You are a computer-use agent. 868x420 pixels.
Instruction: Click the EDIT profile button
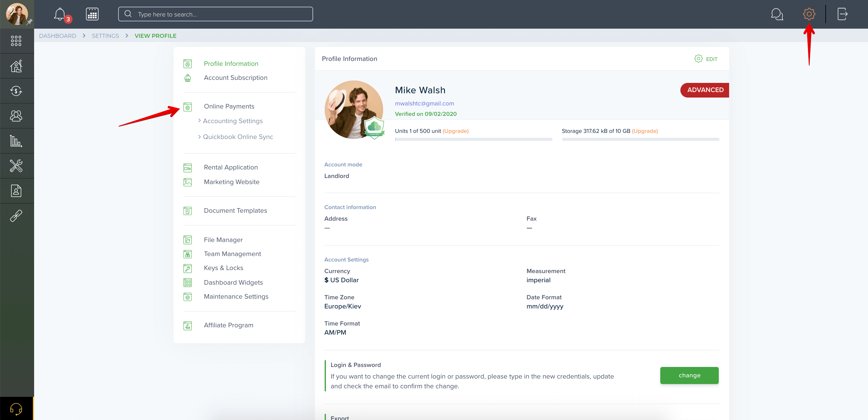click(706, 59)
